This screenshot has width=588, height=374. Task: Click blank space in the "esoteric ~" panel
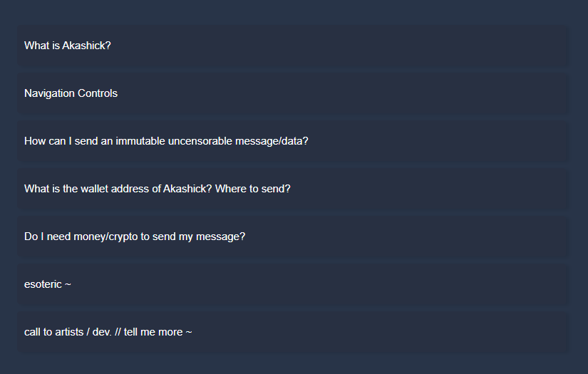[x=319, y=284]
